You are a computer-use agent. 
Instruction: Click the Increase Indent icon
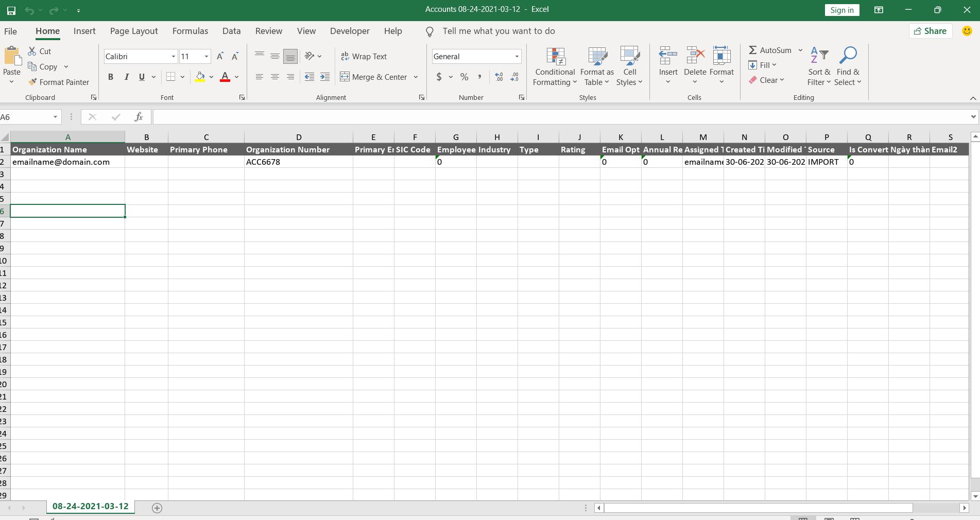tap(325, 77)
